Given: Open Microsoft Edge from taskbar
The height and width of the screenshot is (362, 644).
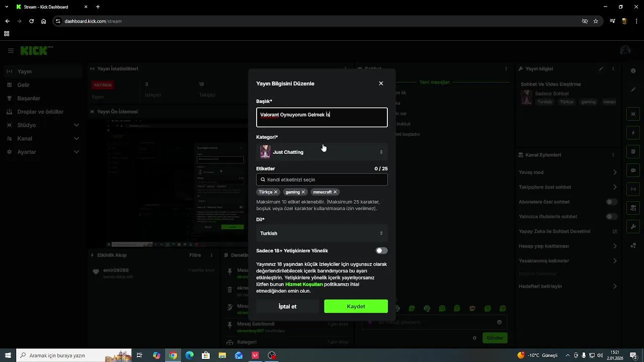Looking at the screenshot, I should point(189,355).
